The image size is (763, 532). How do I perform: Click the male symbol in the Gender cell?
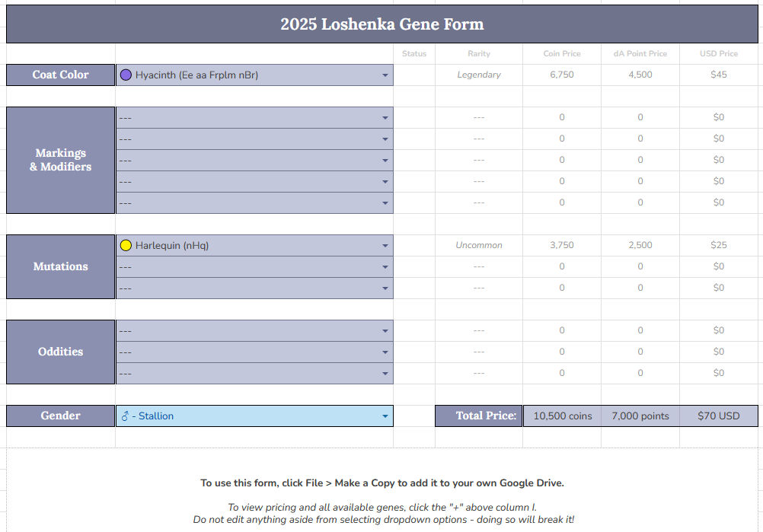click(126, 416)
